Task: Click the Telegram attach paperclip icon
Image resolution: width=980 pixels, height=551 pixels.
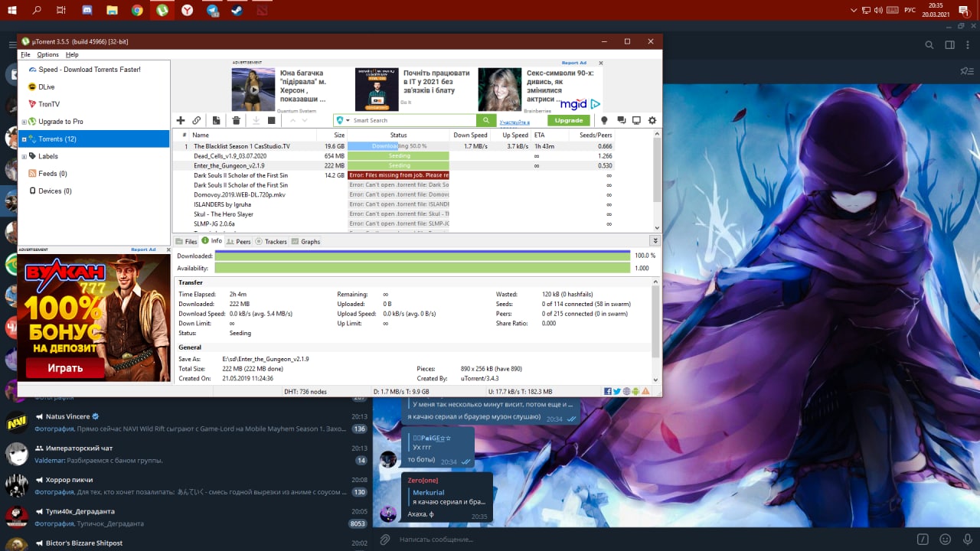Action: click(x=385, y=540)
